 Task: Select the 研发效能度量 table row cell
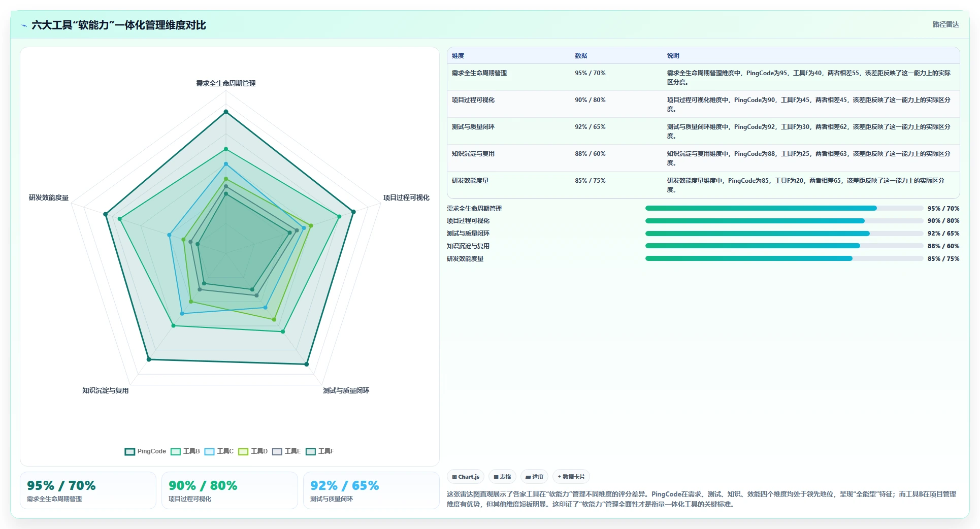[470, 181]
